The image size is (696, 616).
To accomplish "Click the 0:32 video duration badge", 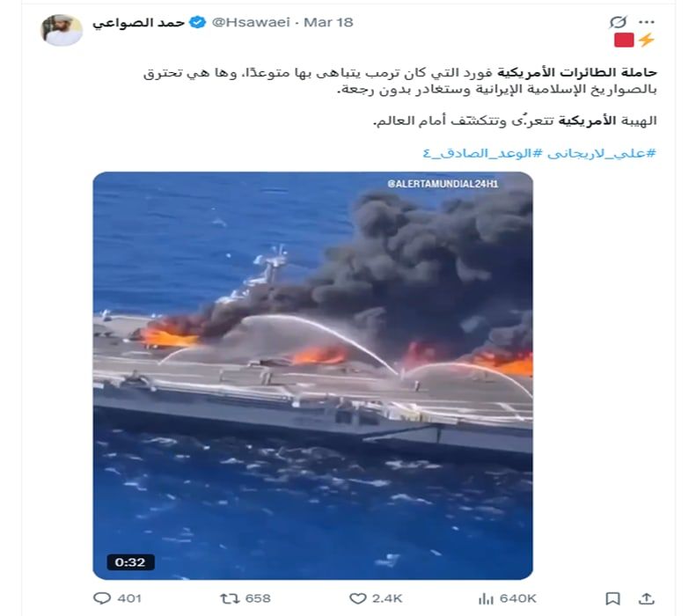I will pyautogui.click(x=130, y=562).
